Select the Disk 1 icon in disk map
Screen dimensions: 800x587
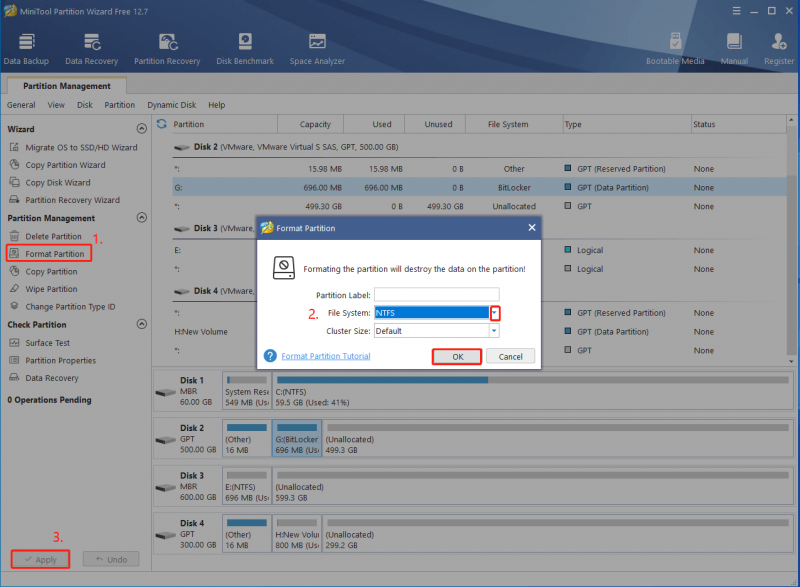click(x=165, y=392)
